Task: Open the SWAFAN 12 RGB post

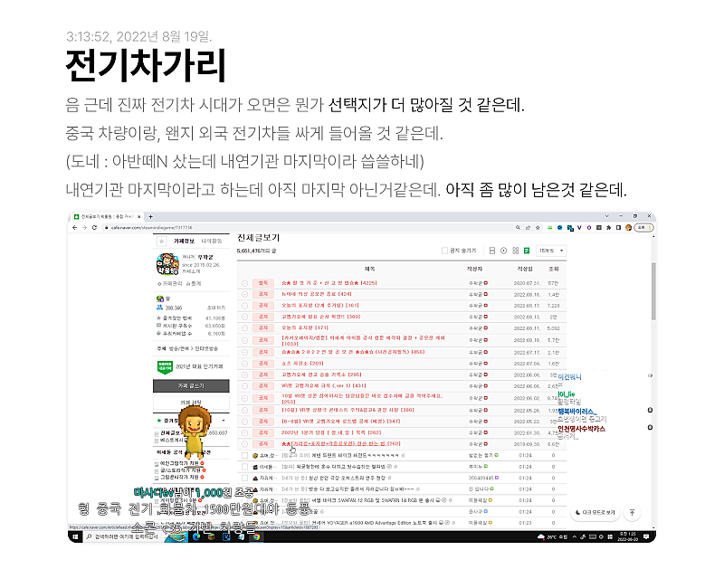Action: (x=357, y=500)
